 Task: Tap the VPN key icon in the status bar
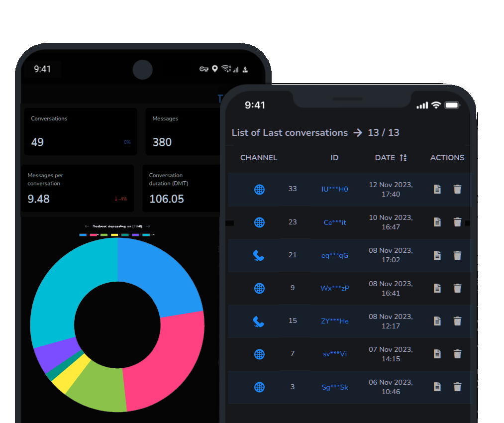[x=203, y=70]
